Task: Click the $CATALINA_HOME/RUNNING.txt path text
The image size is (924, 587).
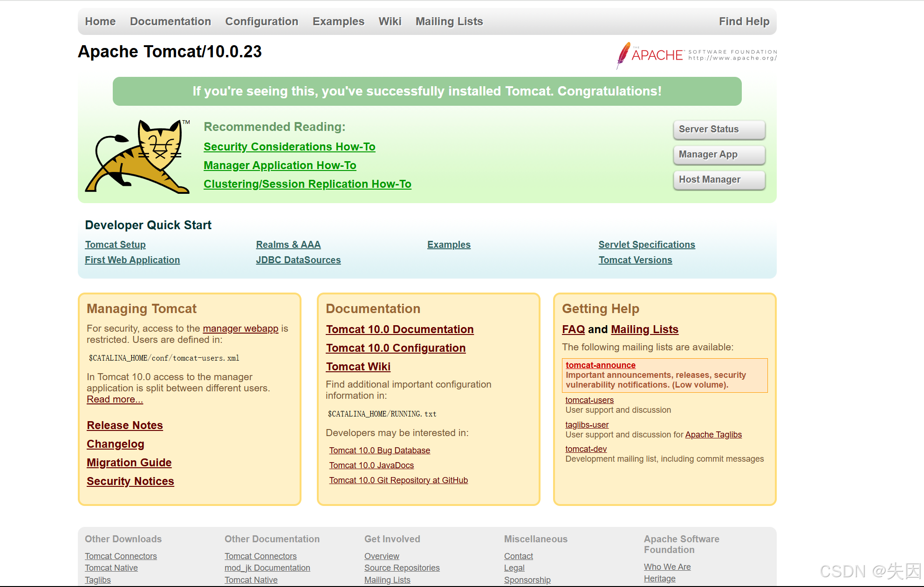Action: point(382,414)
